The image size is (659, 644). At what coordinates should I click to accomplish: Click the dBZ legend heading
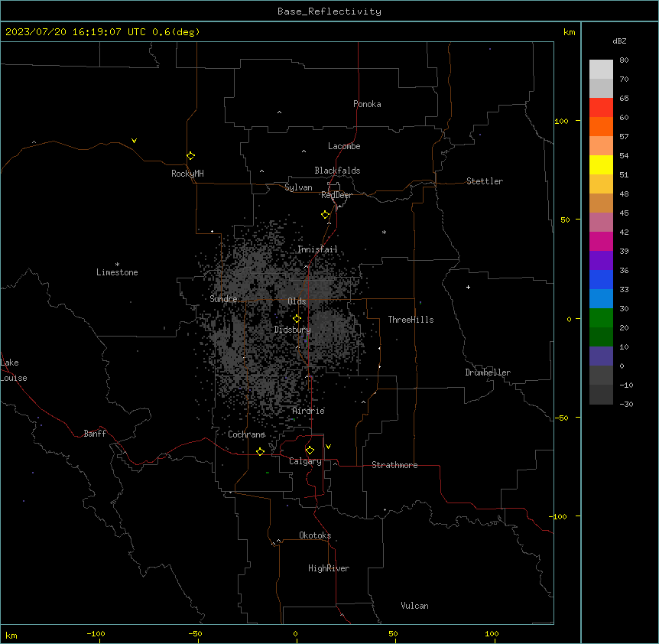tap(619, 41)
